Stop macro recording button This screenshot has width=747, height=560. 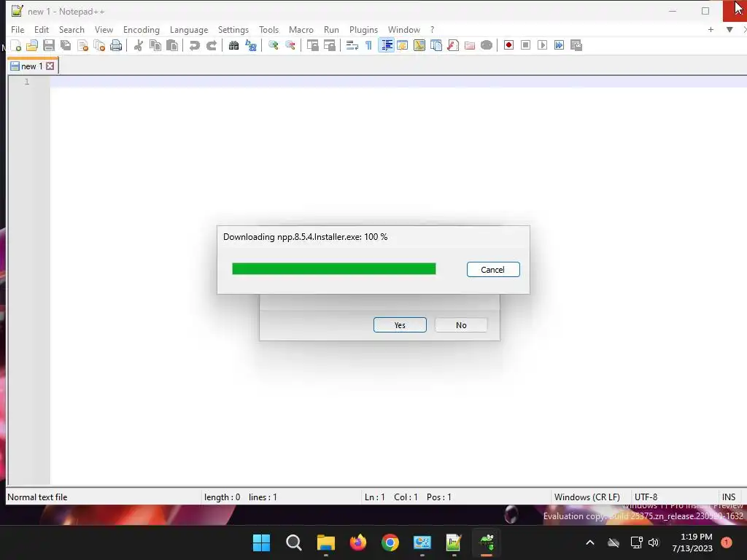coord(525,45)
